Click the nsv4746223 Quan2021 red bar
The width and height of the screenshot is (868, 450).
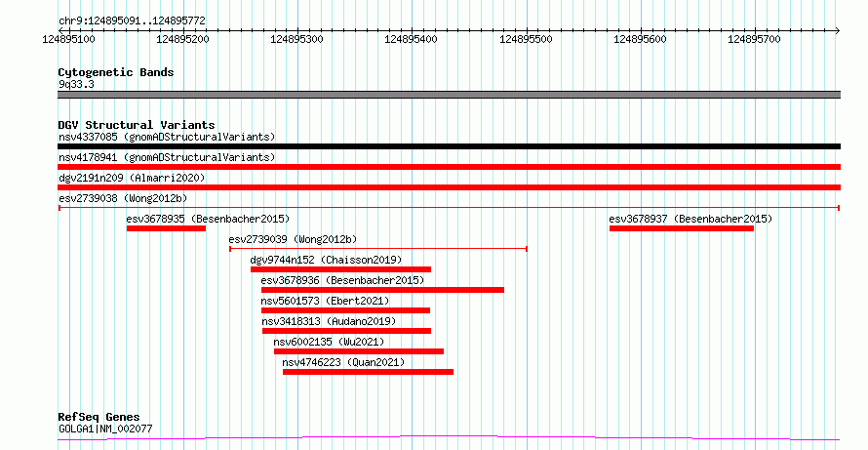click(368, 372)
